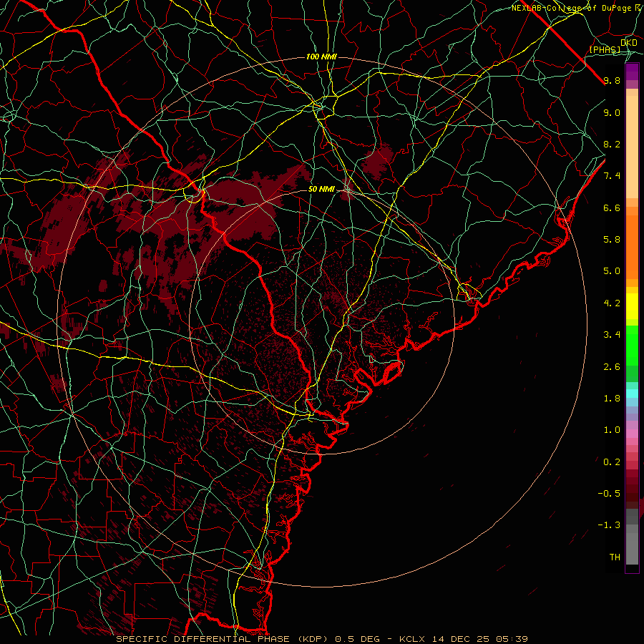This screenshot has height=644, width=644.
Task: Select the 5.0 scale value
Action: point(612,271)
